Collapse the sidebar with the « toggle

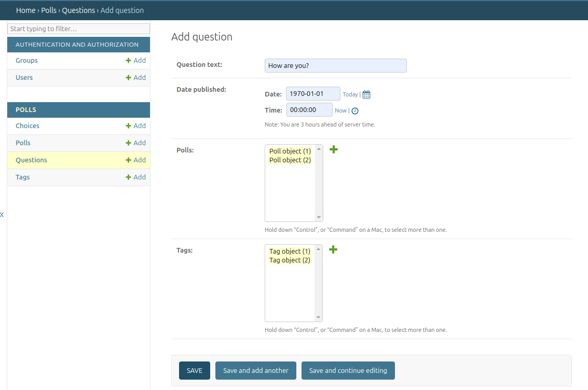click(2, 215)
